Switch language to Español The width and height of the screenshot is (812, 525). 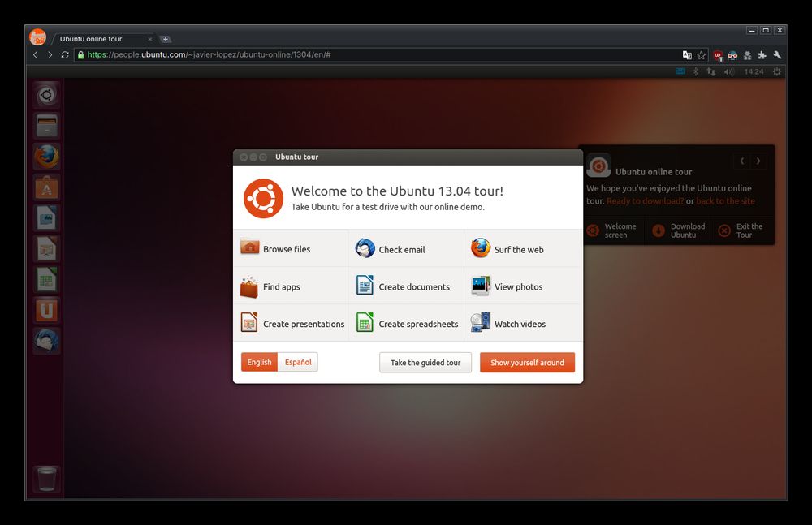coord(298,362)
